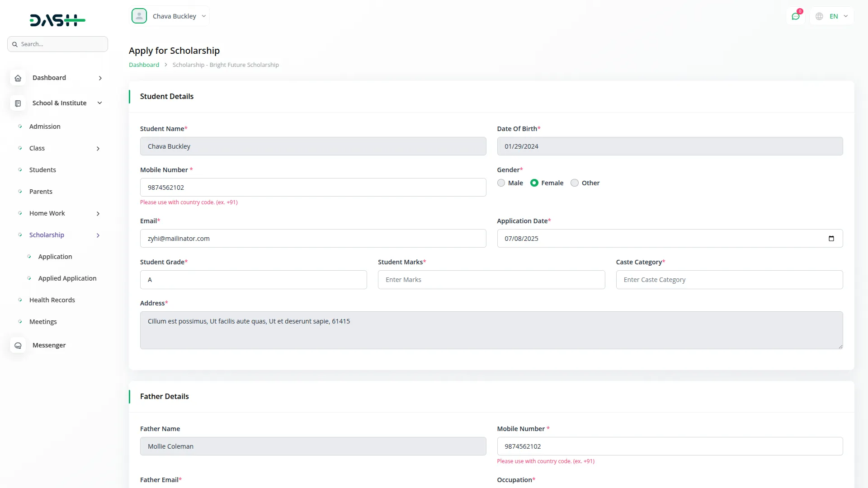Viewport: 868px width, 488px height.
Task: Expand the Class submenu chevron
Action: (x=98, y=149)
